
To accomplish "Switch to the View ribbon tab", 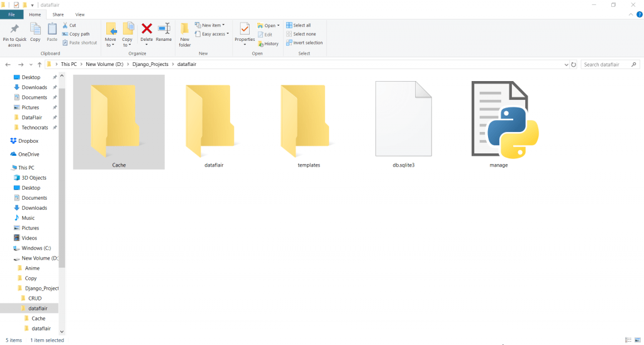I will (80, 14).
